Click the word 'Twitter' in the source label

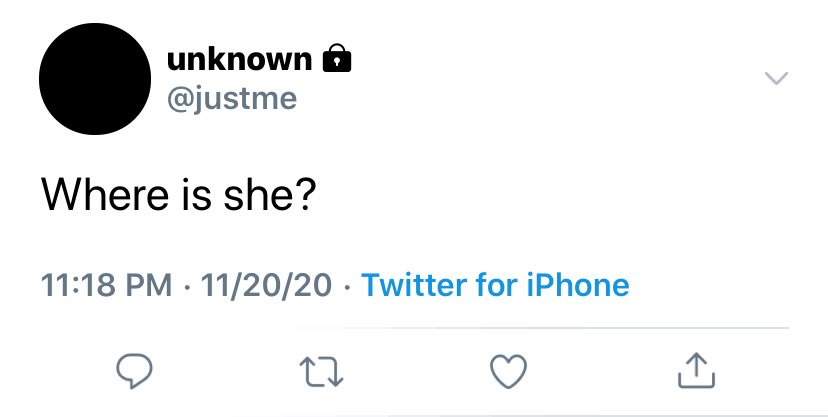(x=415, y=285)
